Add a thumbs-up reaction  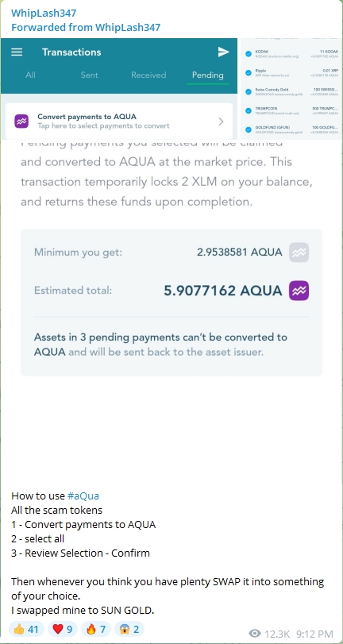coord(26,629)
